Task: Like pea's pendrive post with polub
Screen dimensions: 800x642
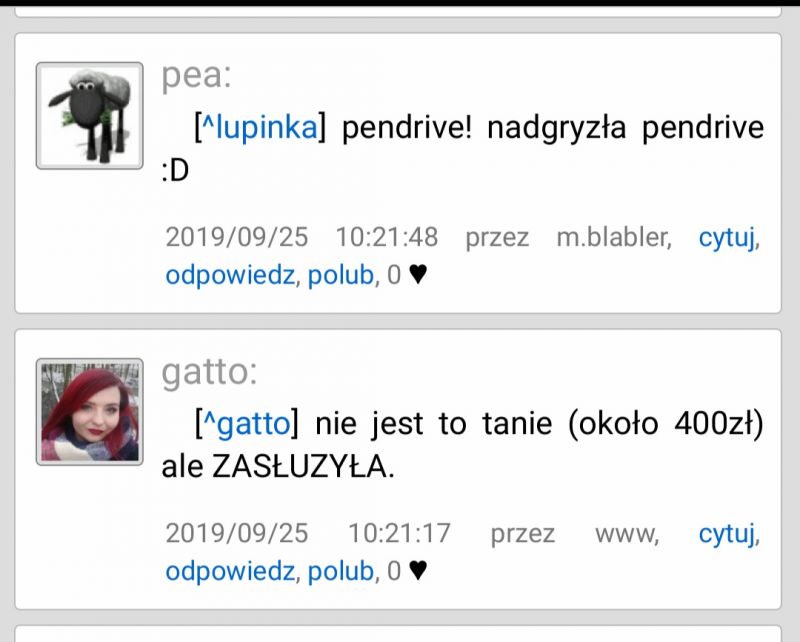Action: pos(341,276)
